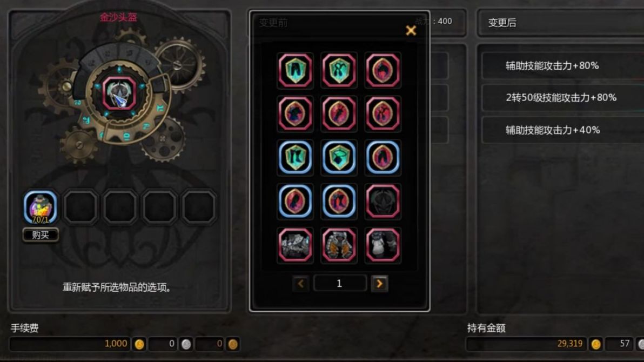The image size is (644, 362).
Task: Go to previous page of item list
Action: [300, 284]
